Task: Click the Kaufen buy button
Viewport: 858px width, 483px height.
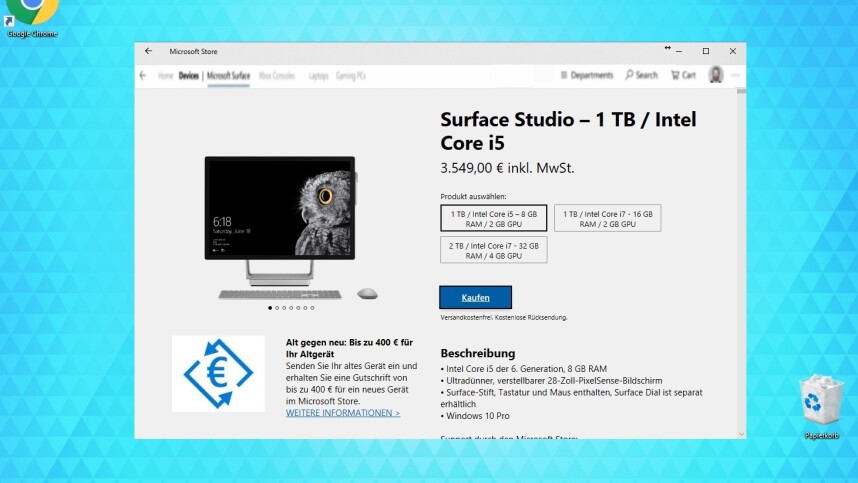Action: point(476,297)
